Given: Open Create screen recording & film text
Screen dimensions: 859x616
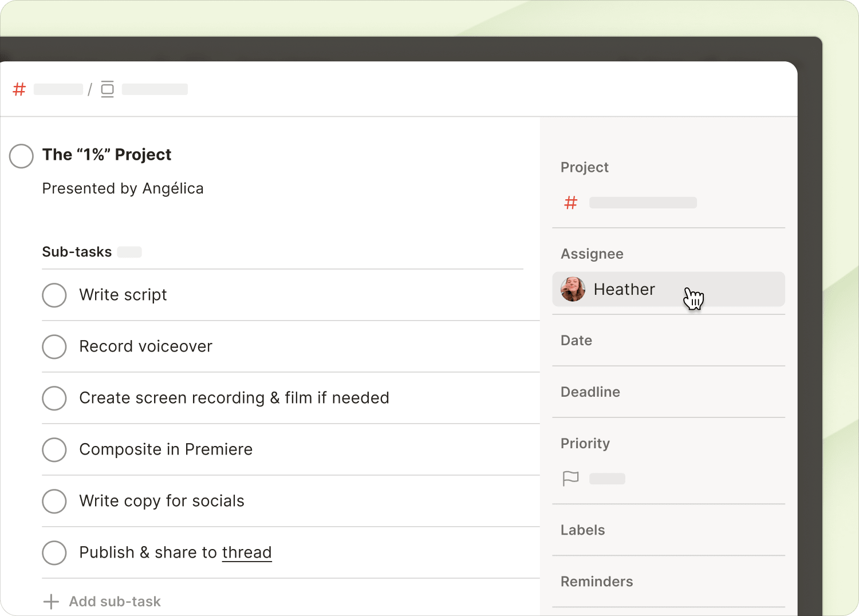Looking at the screenshot, I should click(x=234, y=398).
